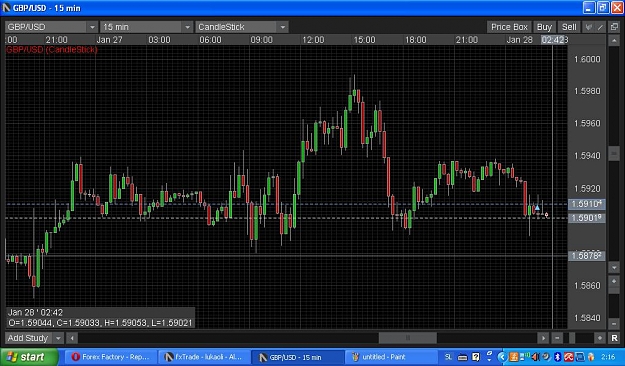Click the Bluetooth tray icon

(558, 357)
